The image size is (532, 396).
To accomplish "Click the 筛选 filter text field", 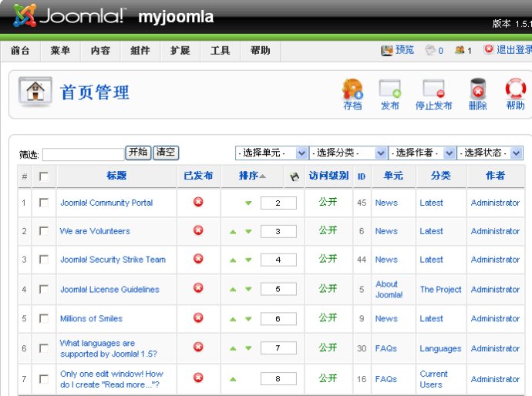I will (x=83, y=154).
